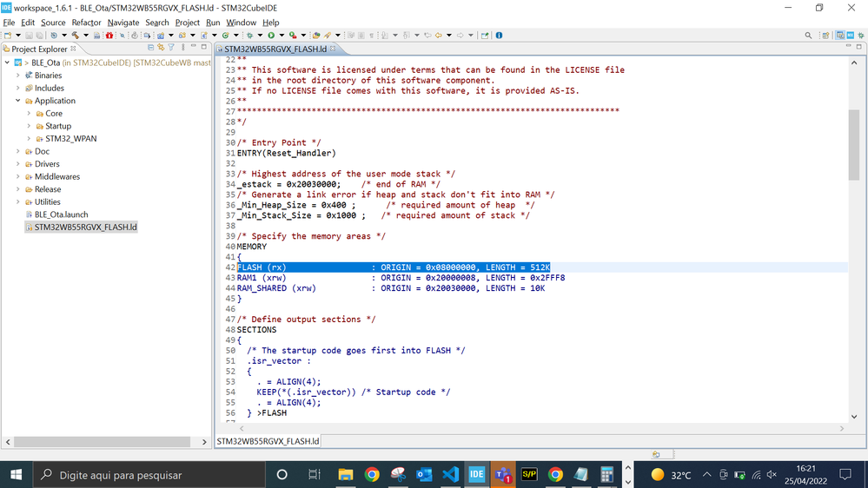Viewport: 868px width, 488px height.
Task: Collapse the BLE_Ota project node
Action: 7,63
